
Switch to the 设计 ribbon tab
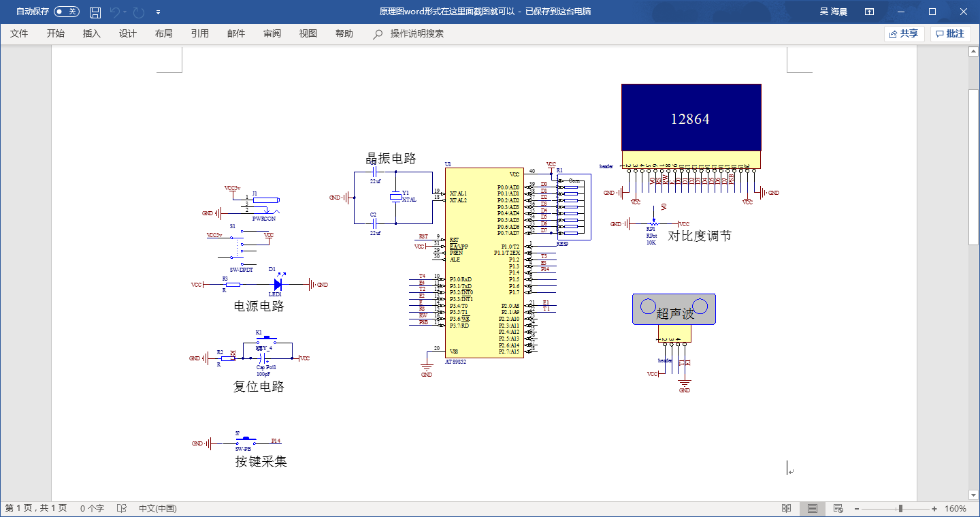click(128, 33)
